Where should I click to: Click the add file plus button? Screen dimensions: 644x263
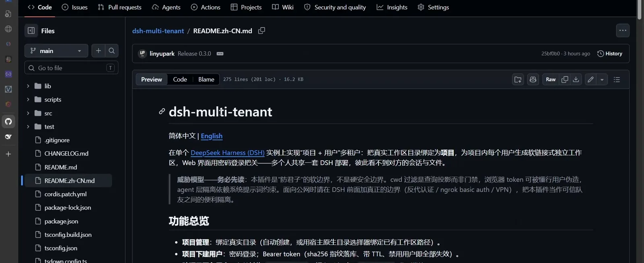(98, 51)
